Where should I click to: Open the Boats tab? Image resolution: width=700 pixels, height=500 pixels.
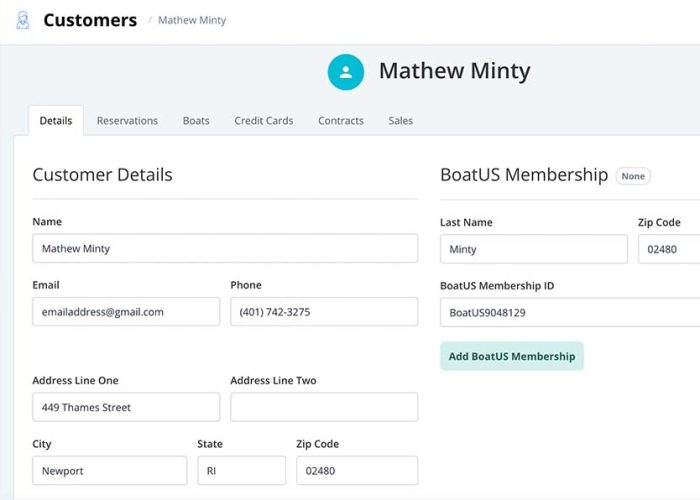tap(196, 121)
